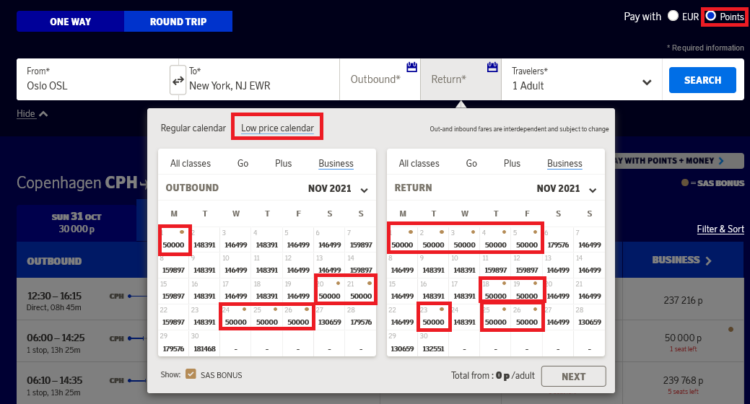Choose Return All classes tab
750x404 pixels.
point(419,164)
